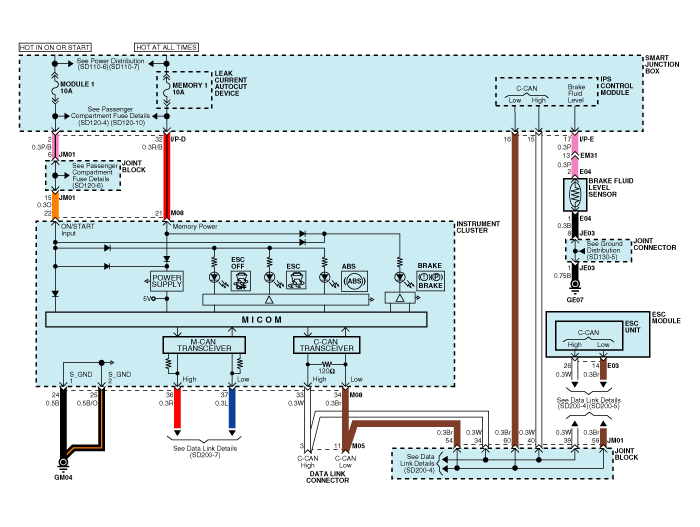Click the IPS CONTROL MODULE label
This screenshot has height=527, width=700.
click(617, 86)
